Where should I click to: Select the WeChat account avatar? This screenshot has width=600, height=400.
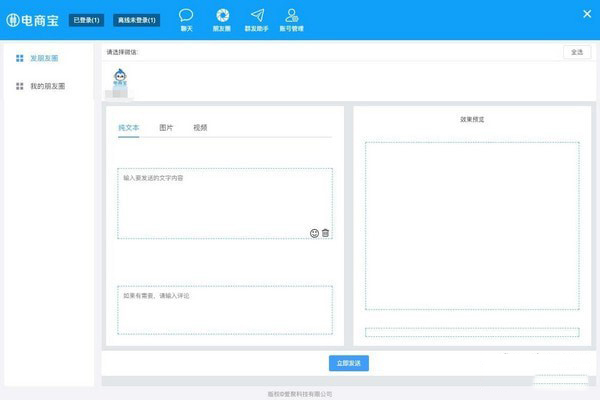[x=120, y=78]
